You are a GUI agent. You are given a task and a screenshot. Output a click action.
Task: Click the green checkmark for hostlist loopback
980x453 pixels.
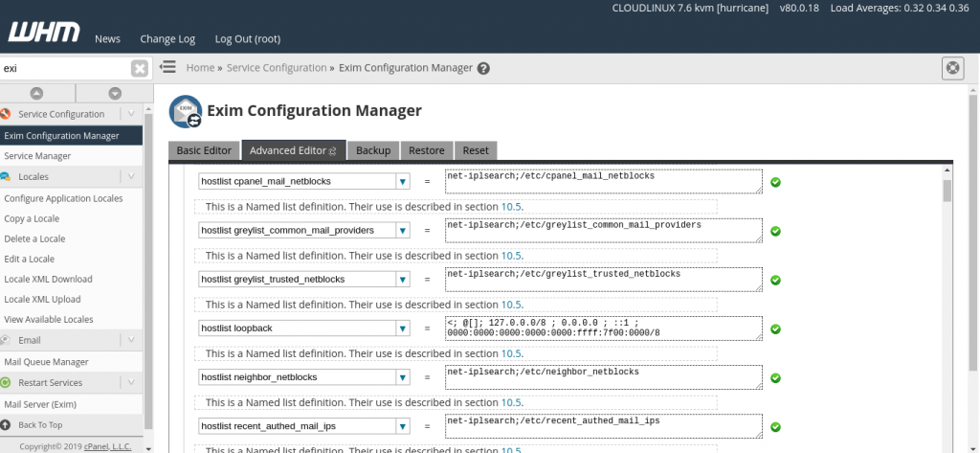point(775,328)
